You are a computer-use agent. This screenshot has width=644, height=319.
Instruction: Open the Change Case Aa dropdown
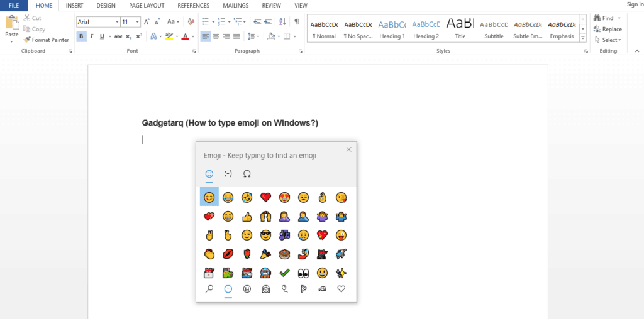click(x=174, y=22)
